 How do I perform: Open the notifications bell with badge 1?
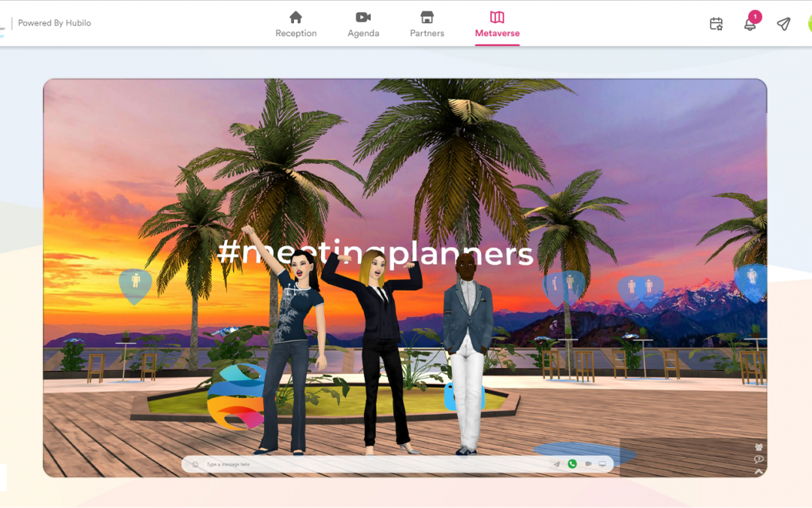(750, 23)
